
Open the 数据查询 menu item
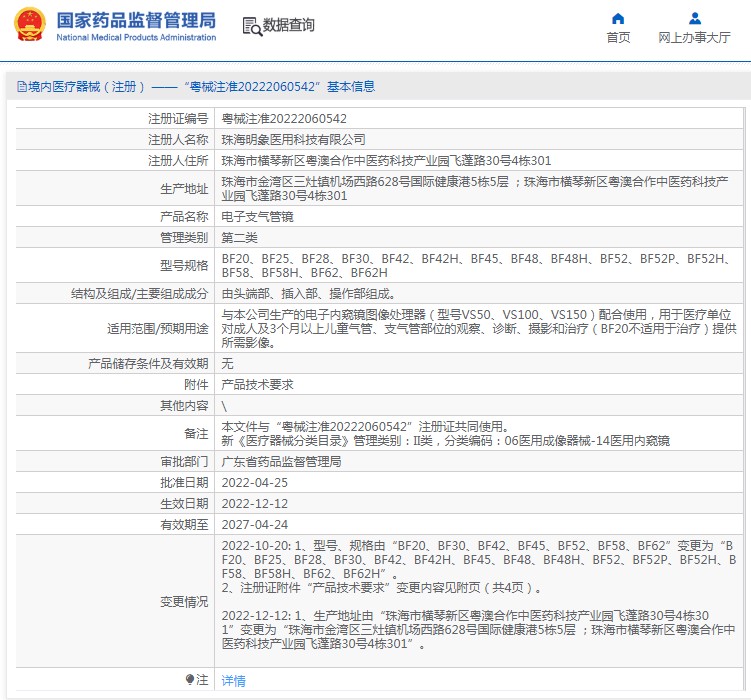pos(288,26)
